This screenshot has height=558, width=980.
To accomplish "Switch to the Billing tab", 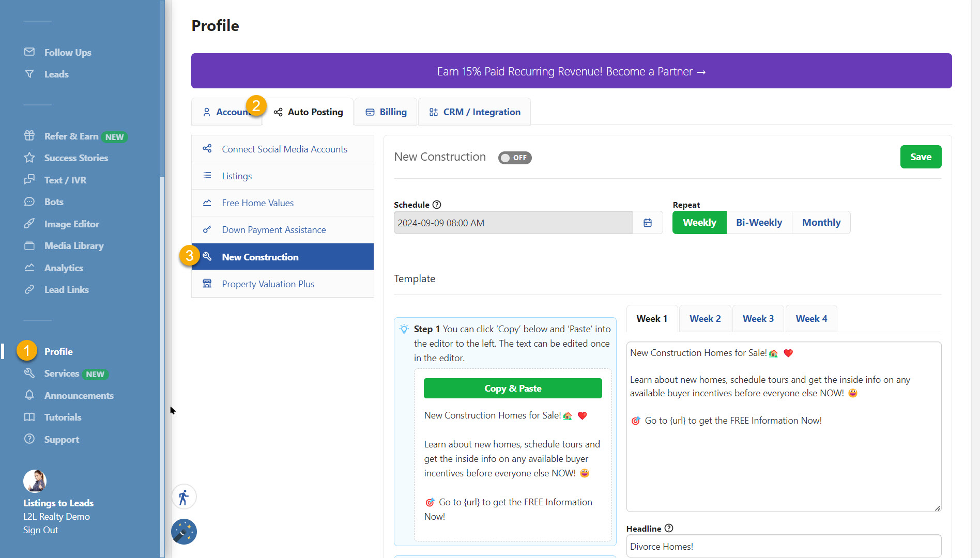I will (386, 112).
